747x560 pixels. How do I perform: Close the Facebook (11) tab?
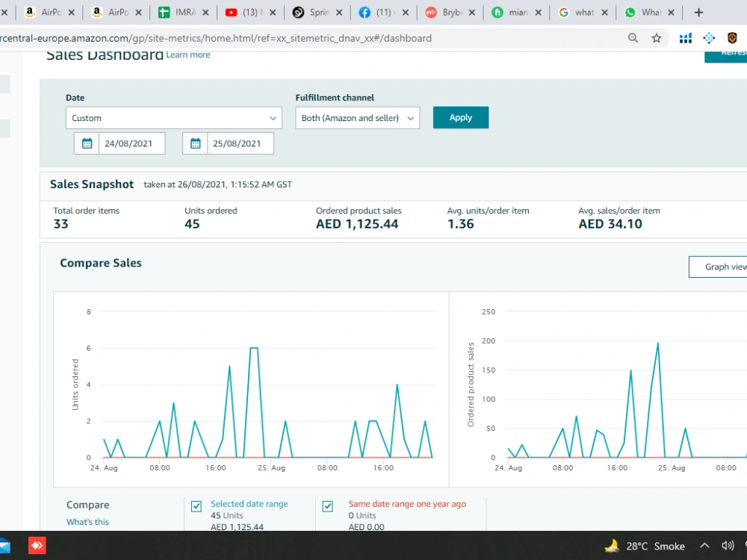point(406,13)
